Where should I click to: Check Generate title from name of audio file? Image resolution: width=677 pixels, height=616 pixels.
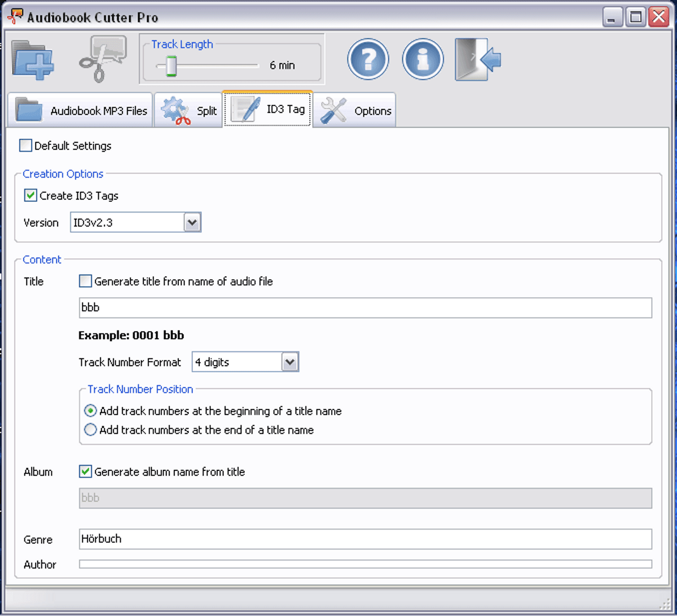(85, 281)
